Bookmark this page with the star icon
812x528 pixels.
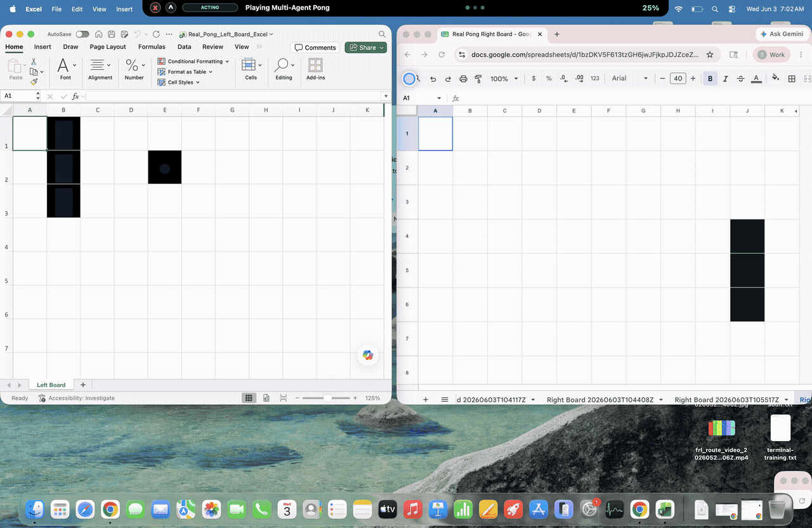710,55
